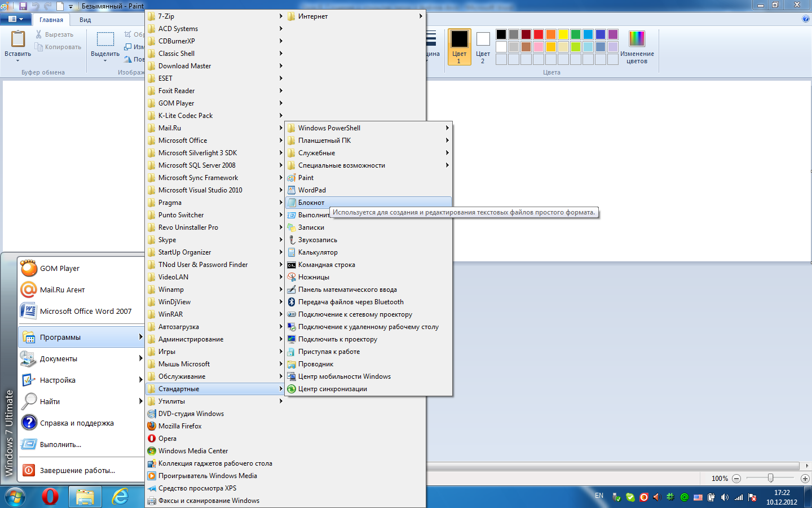Click the remote desktop connection icon
Viewport: 812px width, 508px height.
pos(292,327)
